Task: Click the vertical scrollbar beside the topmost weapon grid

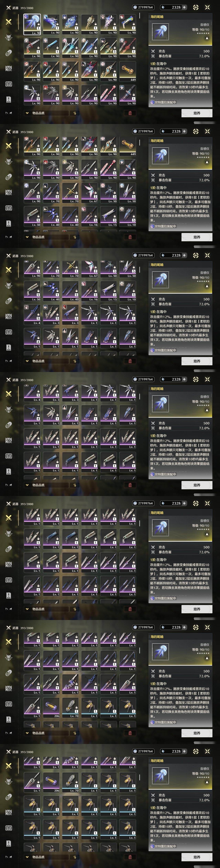Action: pos(140,15)
